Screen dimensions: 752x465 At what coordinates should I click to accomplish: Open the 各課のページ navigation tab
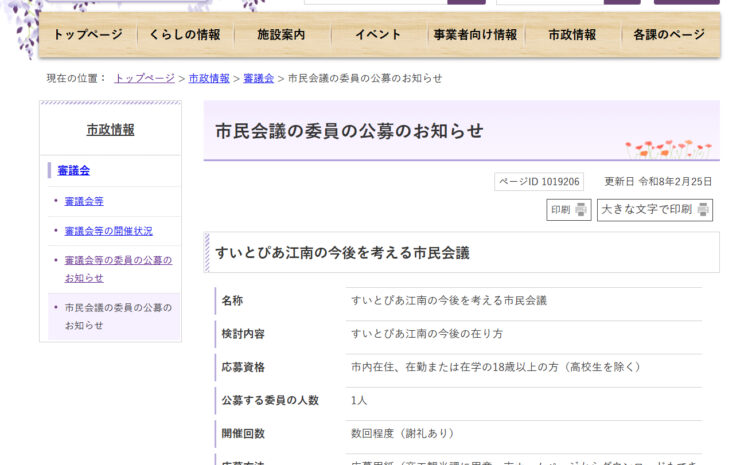click(x=669, y=35)
